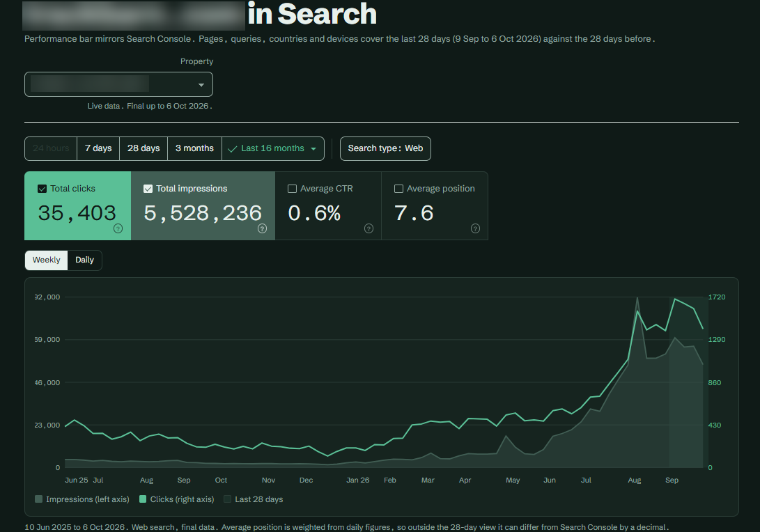Click the 'Property' field label
This screenshot has width=760, height=532.
pyautogui.click(x=196, y=61)
